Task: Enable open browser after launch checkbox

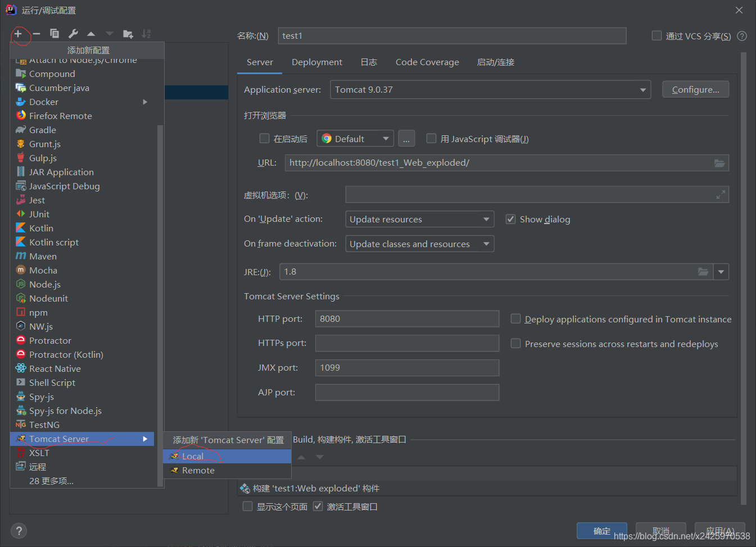Action: coord(264,139)
